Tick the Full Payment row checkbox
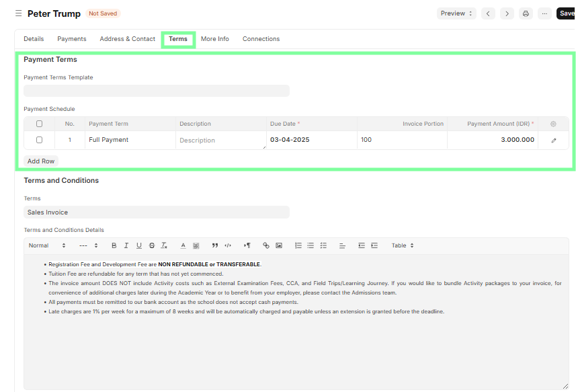The width and height of the screenshot is (576, 392). pos(39,140)
